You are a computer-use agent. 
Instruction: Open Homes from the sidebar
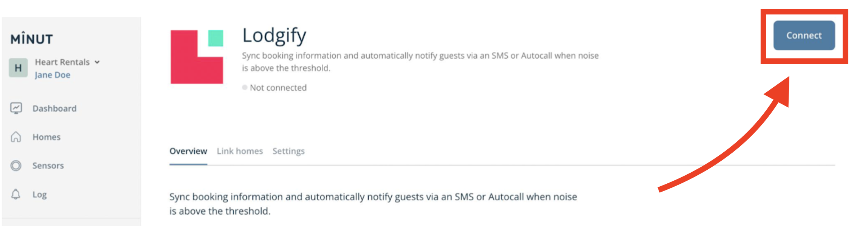click(46, 137)
